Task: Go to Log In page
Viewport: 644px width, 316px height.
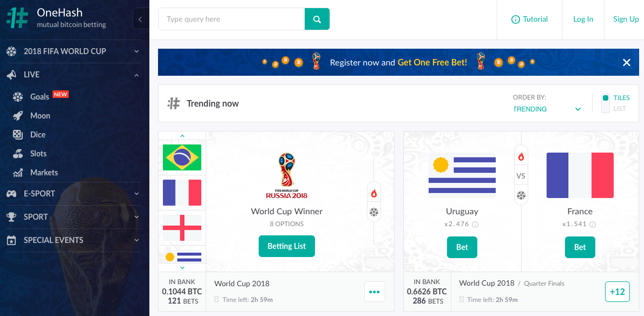Action: pos(583,19)
